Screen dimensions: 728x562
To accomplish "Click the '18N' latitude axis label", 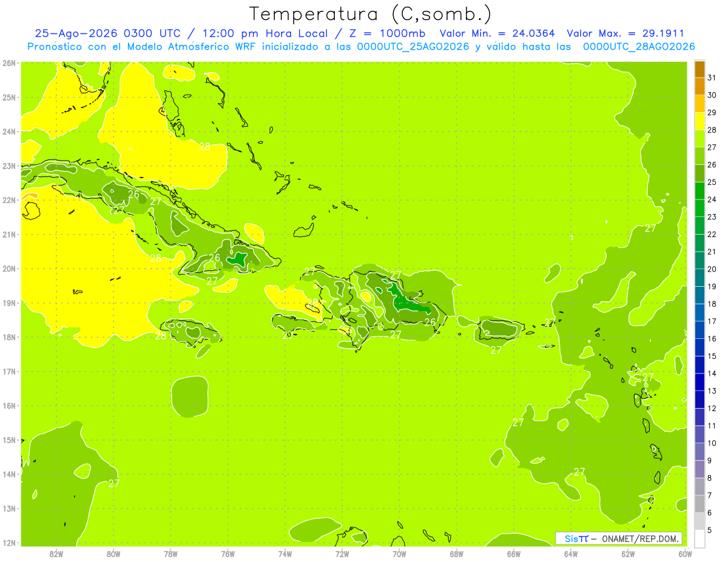I will point(8,337).
